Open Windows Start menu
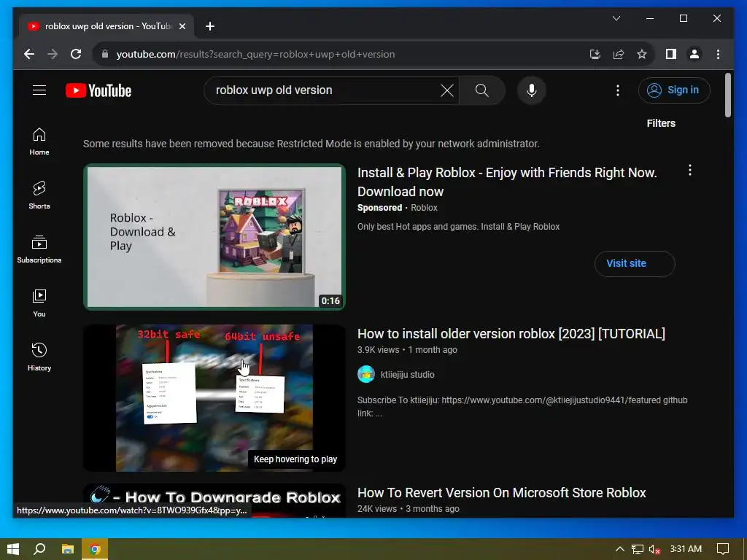This screenshot has width=747, height=560. (13, 549)
